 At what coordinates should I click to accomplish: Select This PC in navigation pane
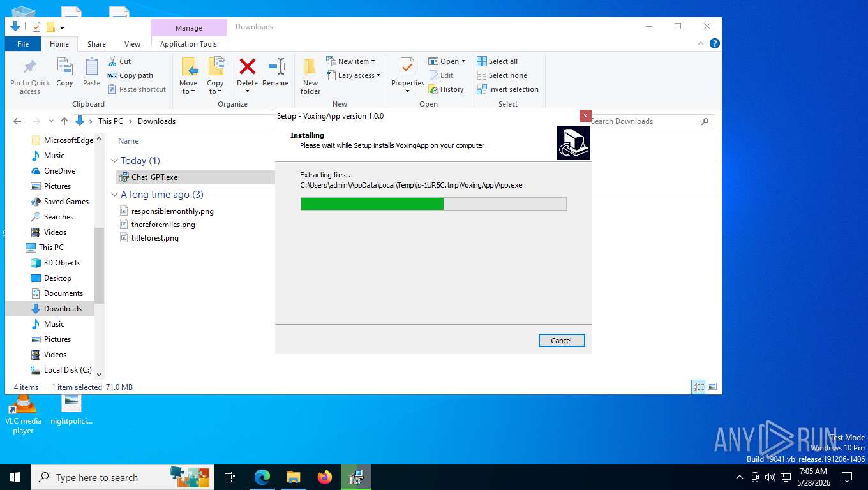[x=44, y=247]
